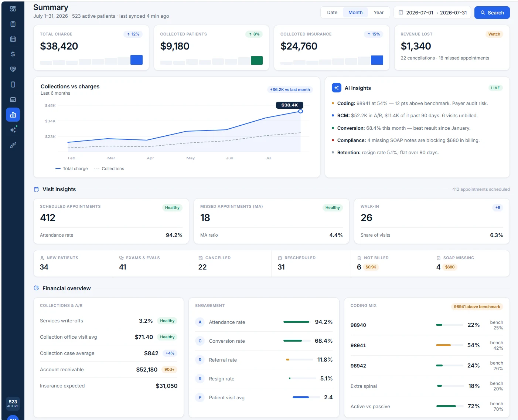Click the 98941 coding mix progress bar
Screen dimensions: 518x420
coord(450,345)
